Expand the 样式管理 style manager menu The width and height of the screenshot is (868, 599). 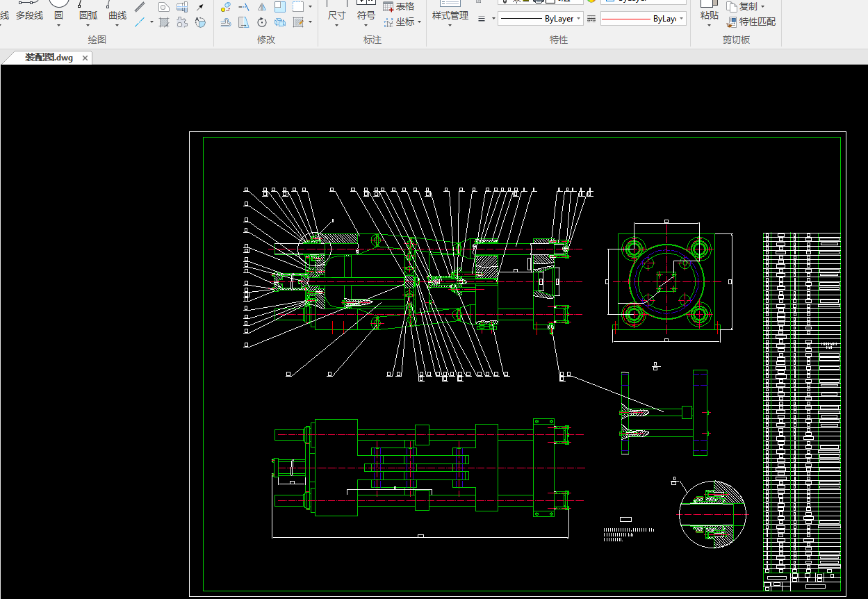(x=450, y=26)
